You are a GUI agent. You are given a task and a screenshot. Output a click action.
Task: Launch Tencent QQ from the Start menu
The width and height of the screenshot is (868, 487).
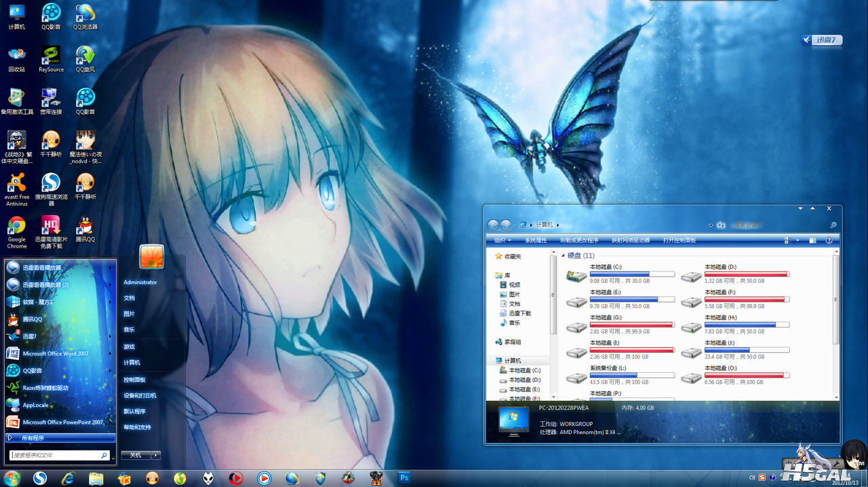33,319
